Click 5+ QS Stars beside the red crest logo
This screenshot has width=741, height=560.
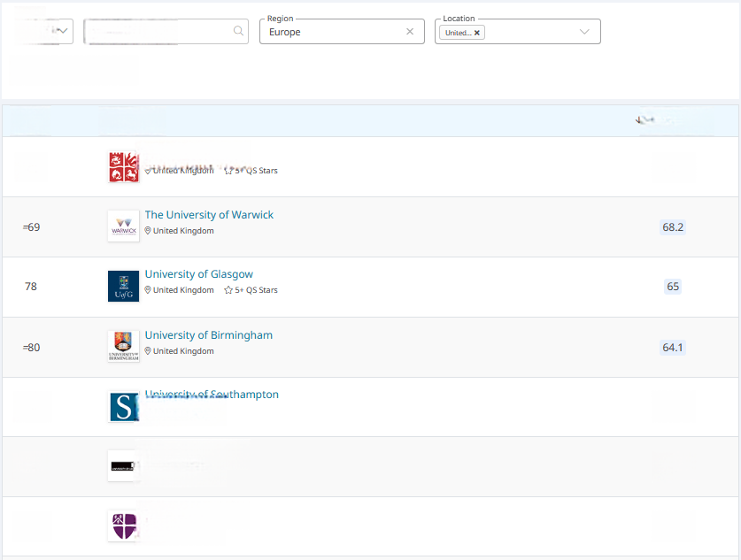tap(256, 171)
